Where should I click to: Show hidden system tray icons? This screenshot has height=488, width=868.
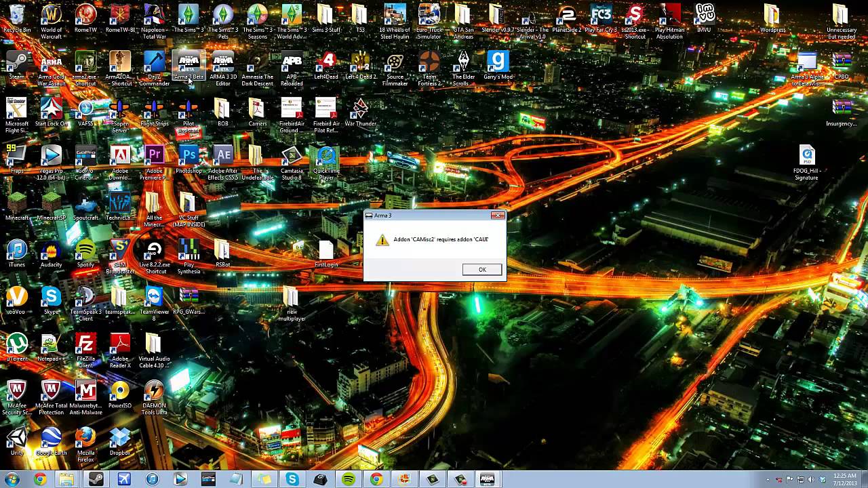pyautogui.click(x=768, y=479)
